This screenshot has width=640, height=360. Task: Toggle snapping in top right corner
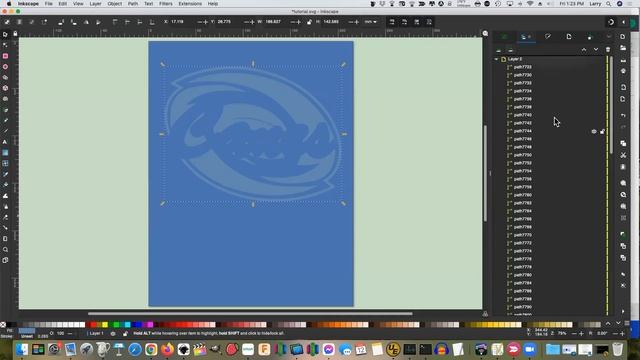click(x=611, y=22)
